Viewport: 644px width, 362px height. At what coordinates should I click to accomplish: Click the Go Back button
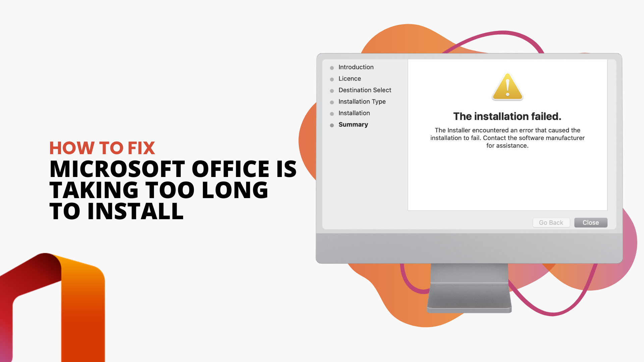(x=551, y=223)
